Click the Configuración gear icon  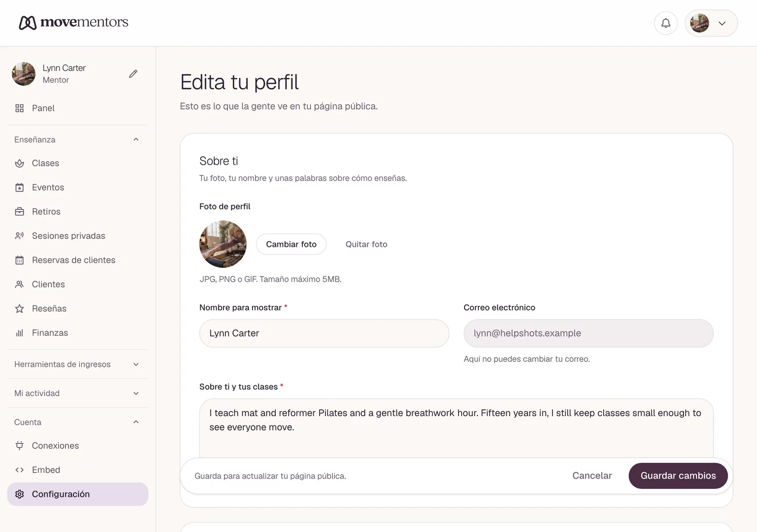[19, 494]
